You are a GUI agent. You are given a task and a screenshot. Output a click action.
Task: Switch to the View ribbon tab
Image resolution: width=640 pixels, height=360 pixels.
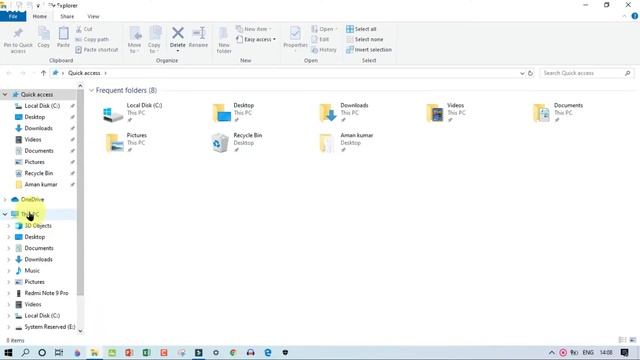point(93,16)
